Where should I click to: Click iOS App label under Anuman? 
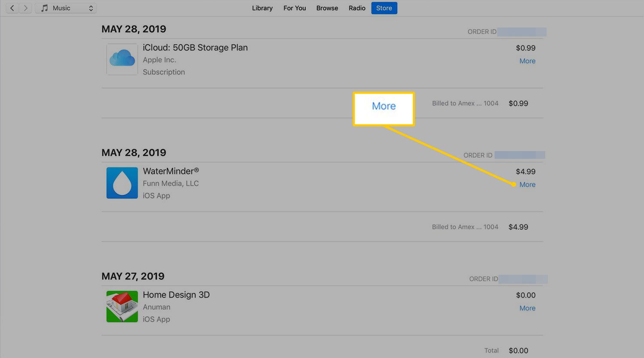156,319
